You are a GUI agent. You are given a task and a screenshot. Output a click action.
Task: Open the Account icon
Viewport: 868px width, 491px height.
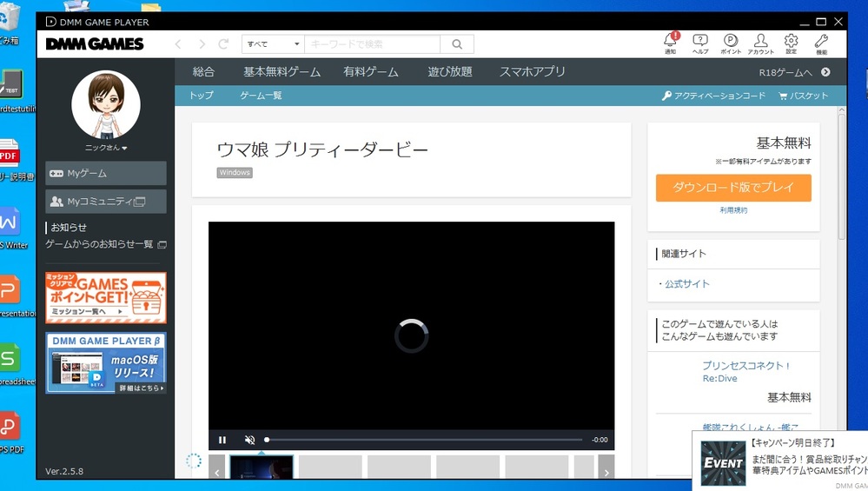(760, 42)
